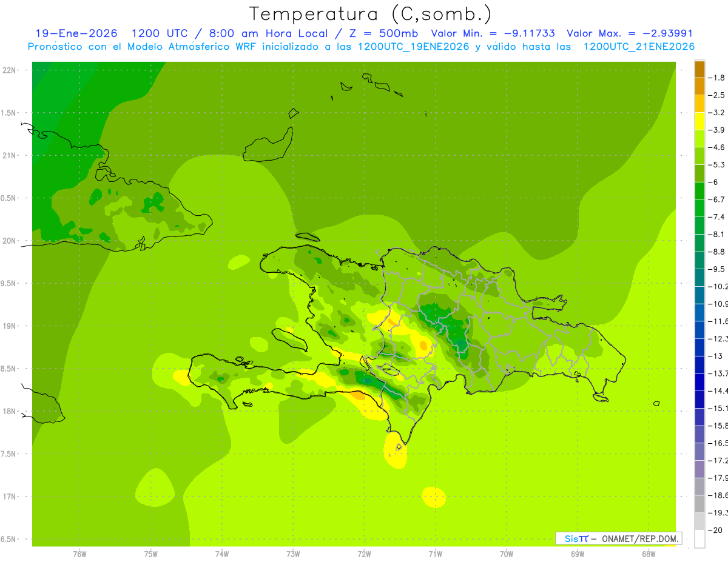Click the '-13' legend value
Screen dimensions: 728x562
click(x=716, y=356)
